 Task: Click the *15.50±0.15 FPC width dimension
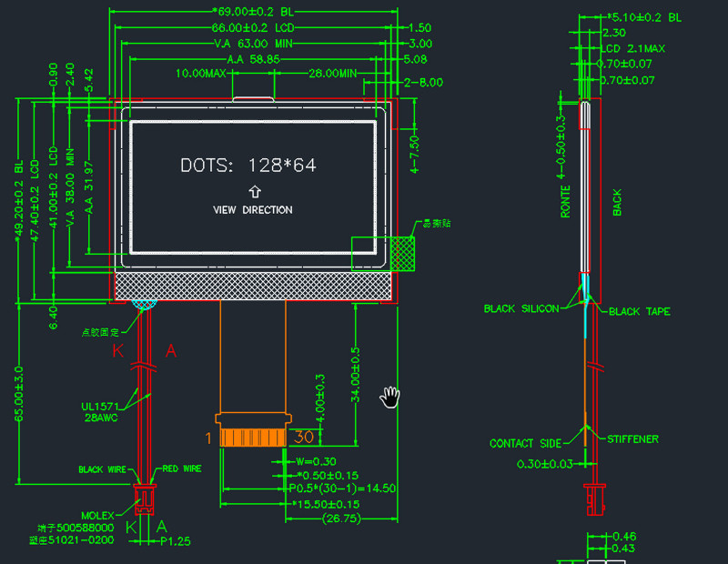(326, 504)
